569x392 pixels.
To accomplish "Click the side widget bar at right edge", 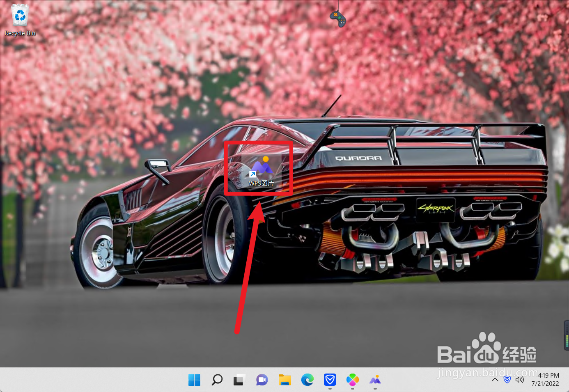I will 567,335.
